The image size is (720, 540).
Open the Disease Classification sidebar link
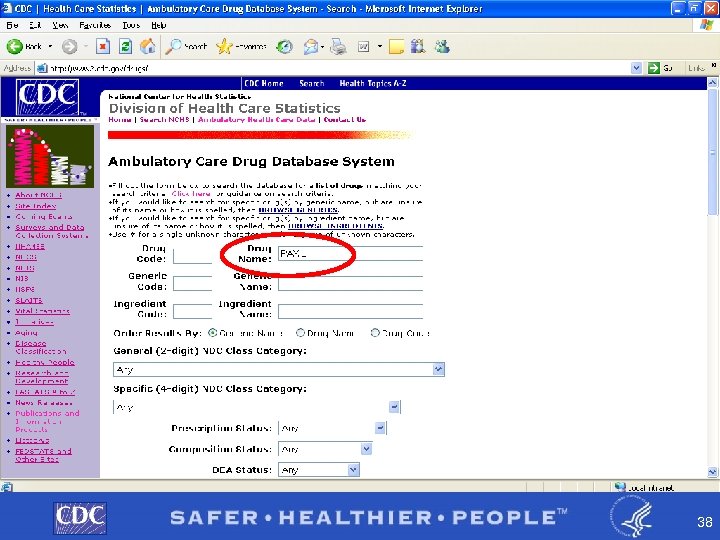pos(41,347)
